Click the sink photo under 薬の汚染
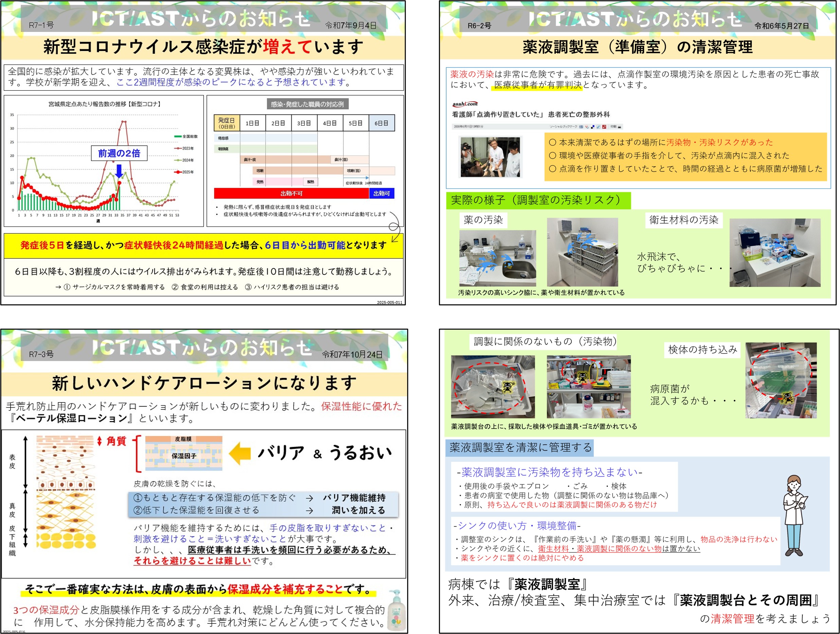Viewport: 840px width, 634px height. 497,258
